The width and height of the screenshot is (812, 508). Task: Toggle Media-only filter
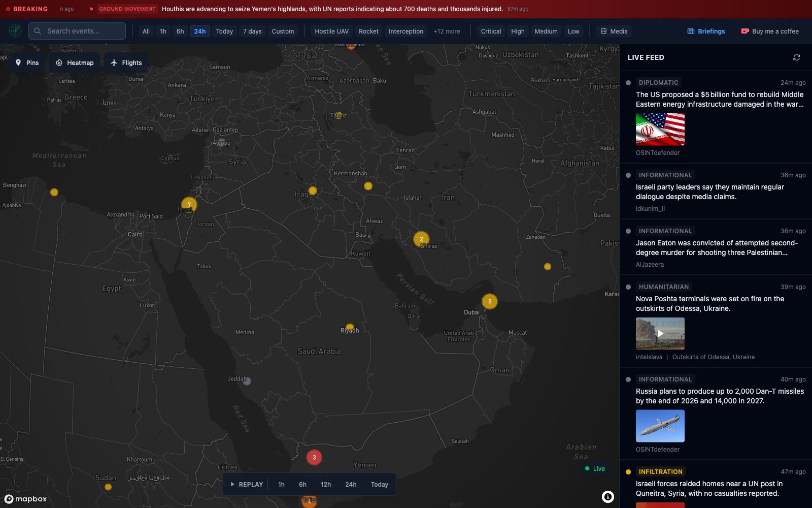614,31
